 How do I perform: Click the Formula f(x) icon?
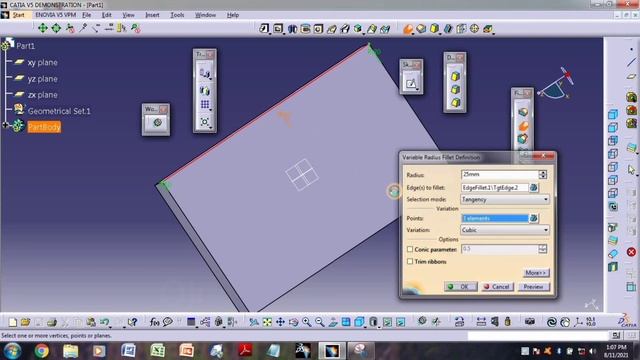[154, 322]
